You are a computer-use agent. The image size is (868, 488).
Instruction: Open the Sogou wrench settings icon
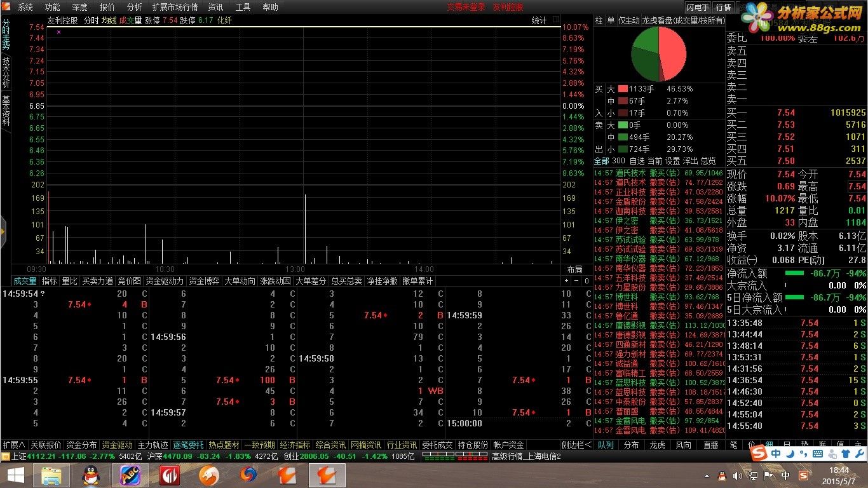(859, 453)
